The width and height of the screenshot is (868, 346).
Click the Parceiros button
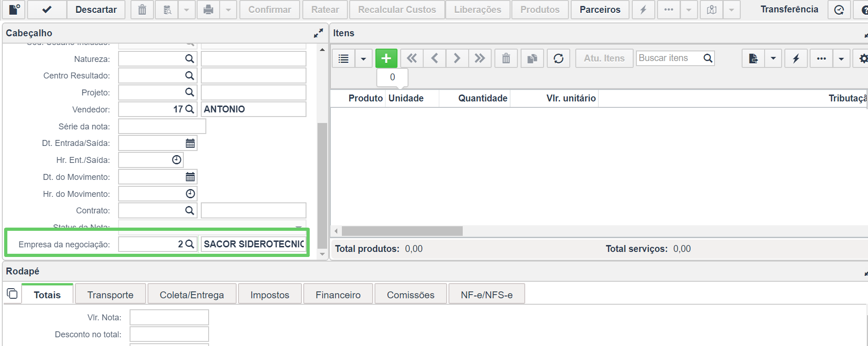[600, 9]
